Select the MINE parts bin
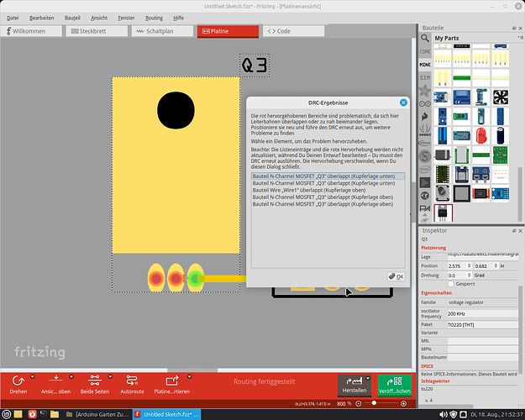The width and height of the screenshot is (525, 420). (x=425, y=65)
